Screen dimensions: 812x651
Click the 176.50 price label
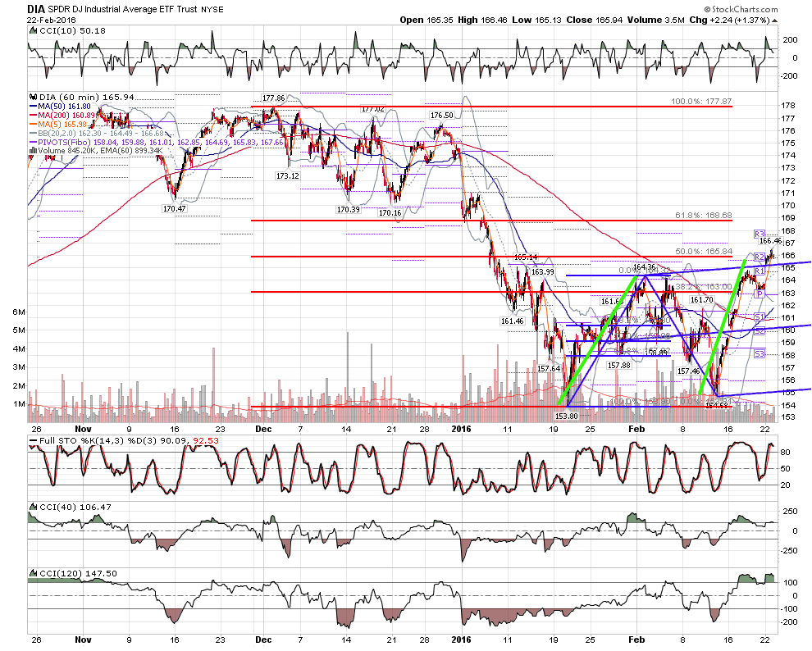(441, 116)
